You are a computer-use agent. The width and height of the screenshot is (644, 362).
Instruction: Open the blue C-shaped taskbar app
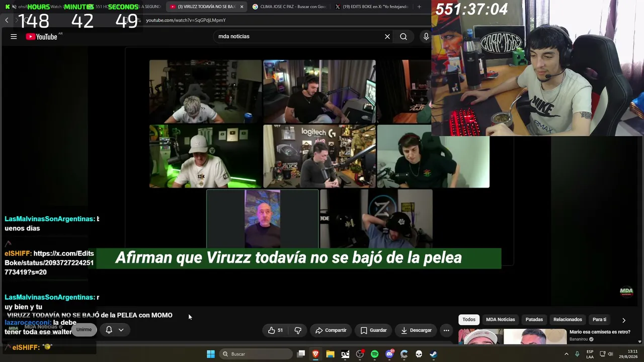pos(404,354)
